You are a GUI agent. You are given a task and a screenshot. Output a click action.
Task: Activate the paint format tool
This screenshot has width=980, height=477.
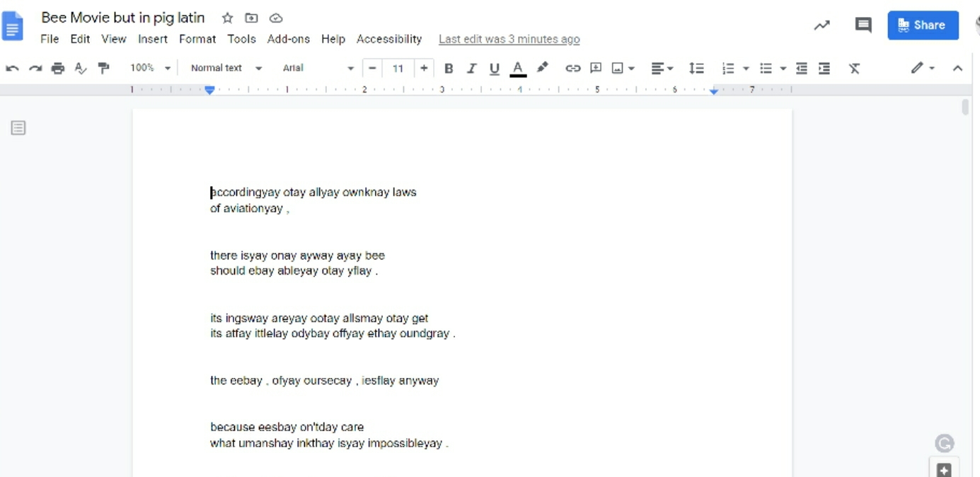point(103,68)
